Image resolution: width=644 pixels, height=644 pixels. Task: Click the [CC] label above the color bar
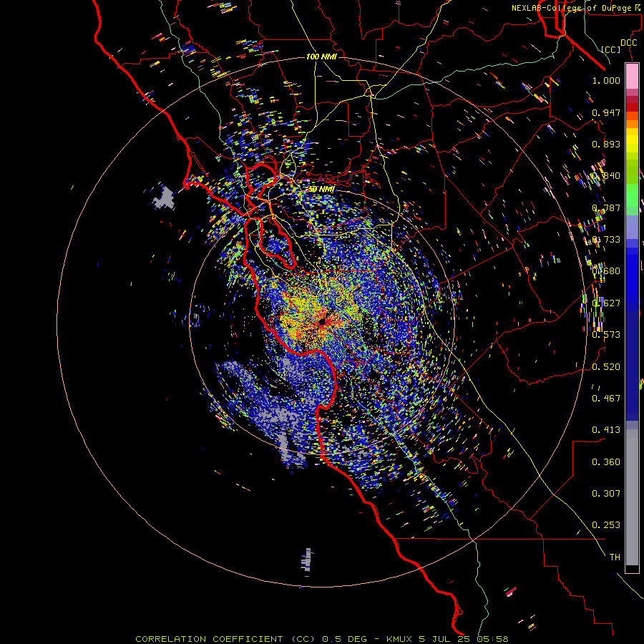click(x=611, y=49)
